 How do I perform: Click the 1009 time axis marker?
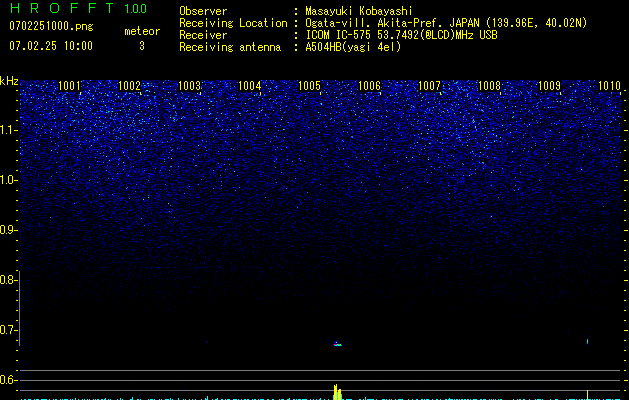coord(549,86)
